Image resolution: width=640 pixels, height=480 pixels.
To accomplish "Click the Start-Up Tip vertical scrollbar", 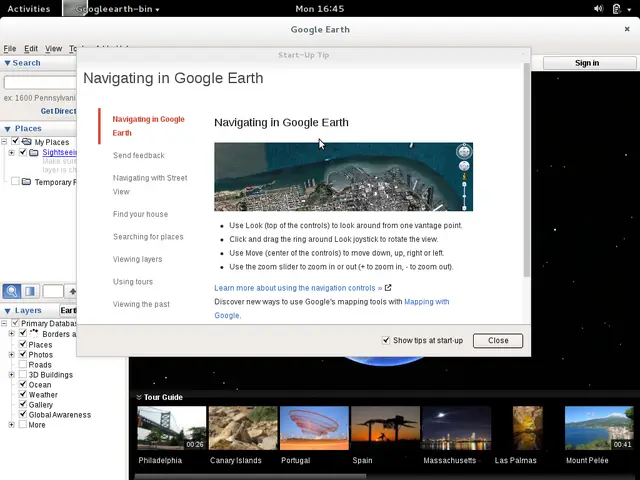I will coord(527,170).
